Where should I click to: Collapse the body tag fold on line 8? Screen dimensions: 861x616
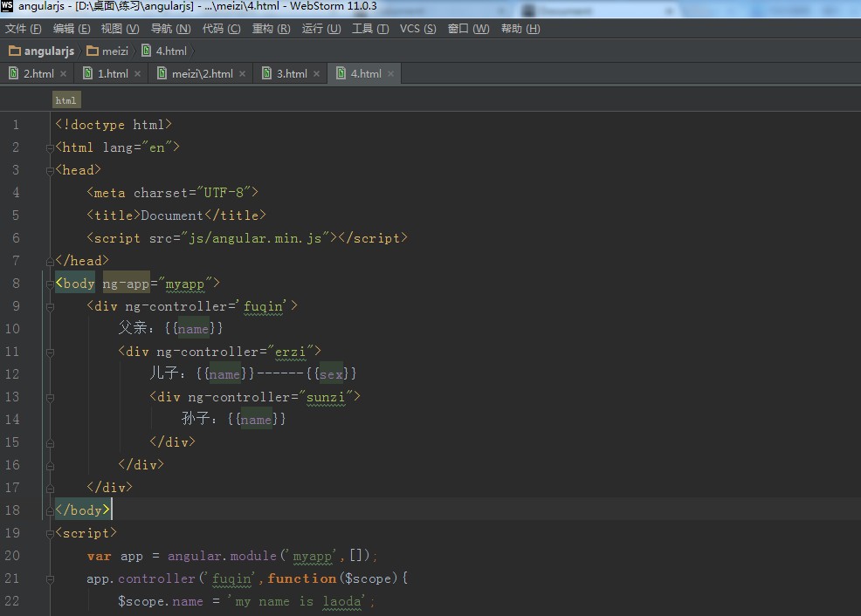(50, 284)
